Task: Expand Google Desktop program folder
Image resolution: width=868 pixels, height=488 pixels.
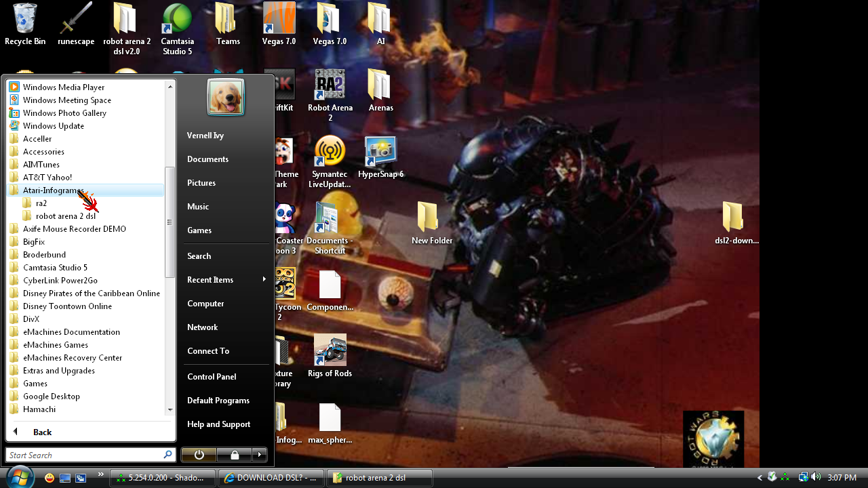Action: (86, 396)
